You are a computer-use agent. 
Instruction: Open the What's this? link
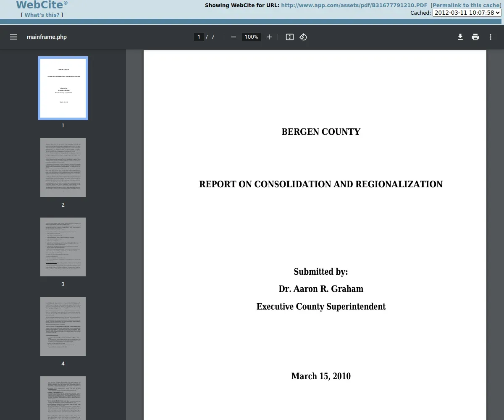coord(42,15)
